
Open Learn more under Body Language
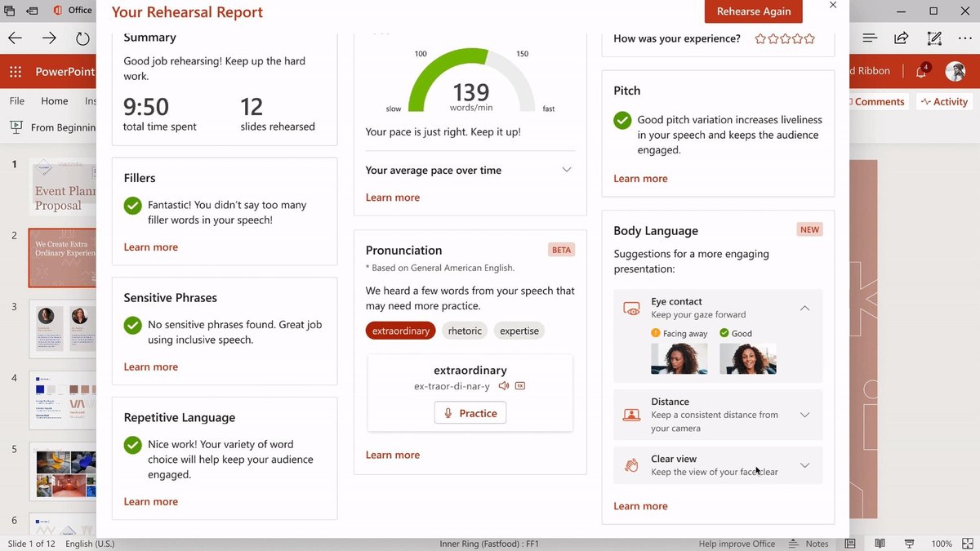(x=640, y=505)
